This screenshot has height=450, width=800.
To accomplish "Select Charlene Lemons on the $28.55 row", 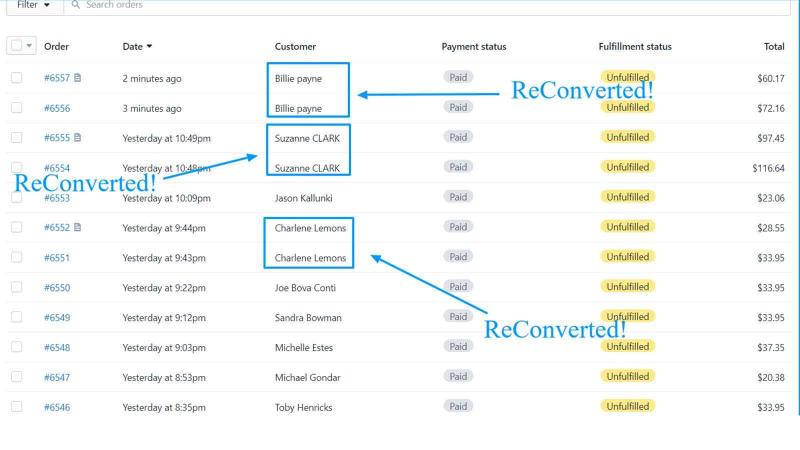I will coord(310,228).
